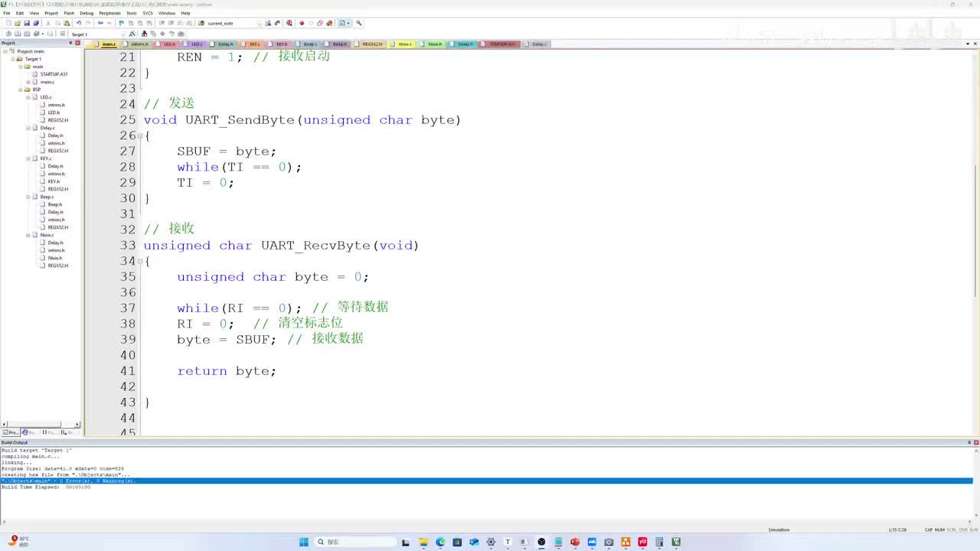Open the Debug menu
Viewport: 980px width, 551px height.
87,13
